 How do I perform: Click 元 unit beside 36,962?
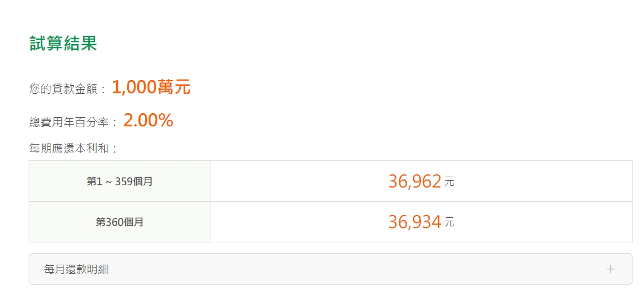450,182
